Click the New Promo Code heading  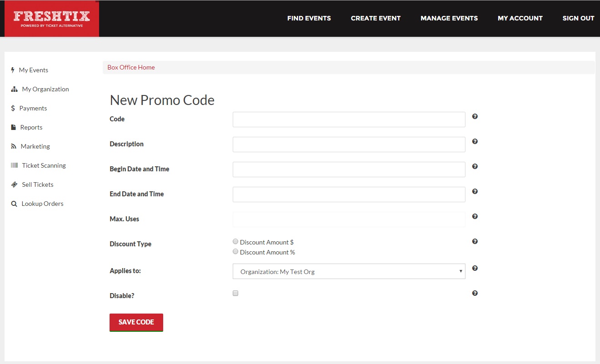162,100
